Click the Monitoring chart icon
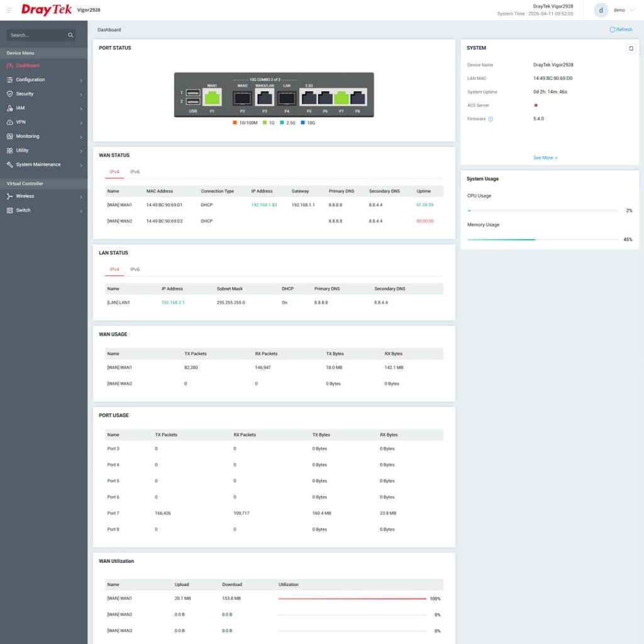 10,136
